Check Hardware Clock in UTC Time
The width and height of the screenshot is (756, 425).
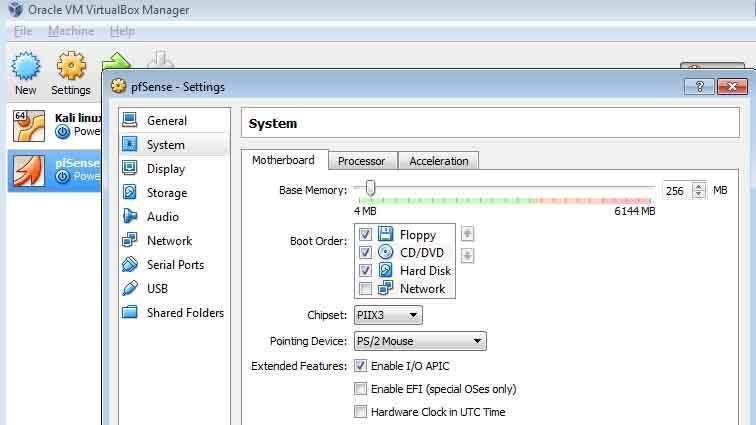pos(360,411)
